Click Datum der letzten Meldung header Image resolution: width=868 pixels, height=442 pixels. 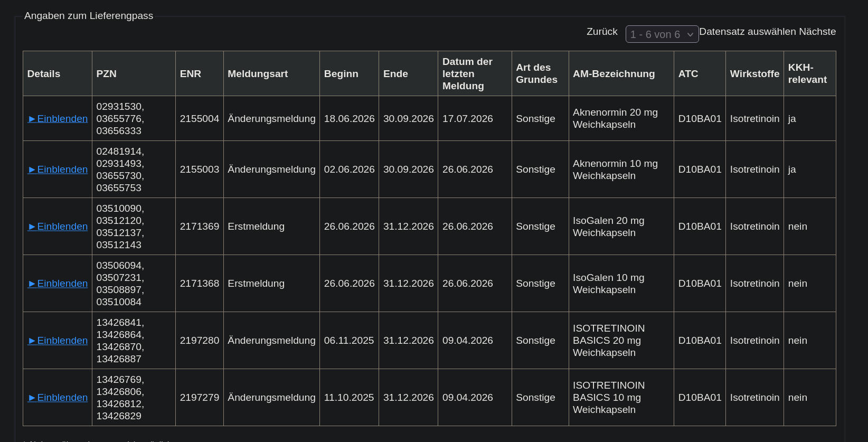467,74
